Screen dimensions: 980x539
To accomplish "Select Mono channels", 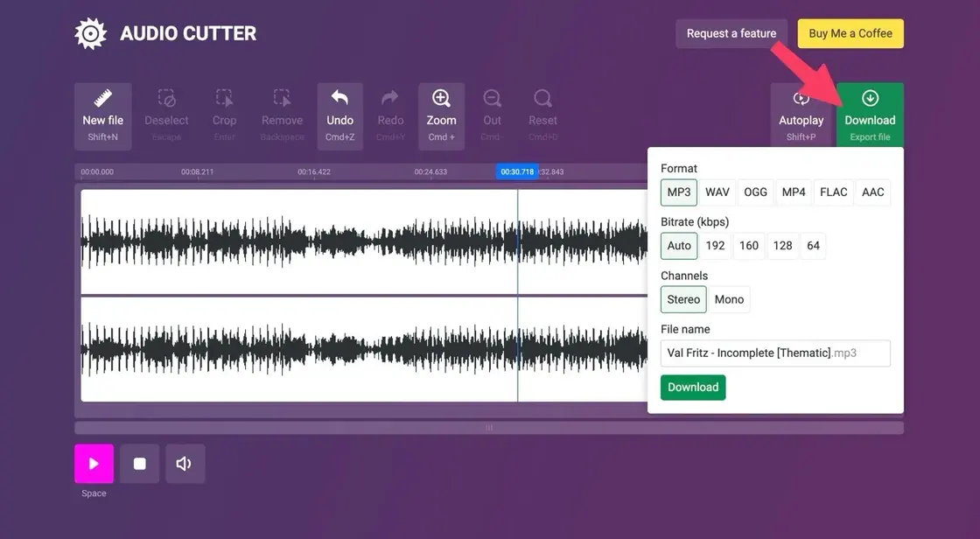I will point(730,299).
